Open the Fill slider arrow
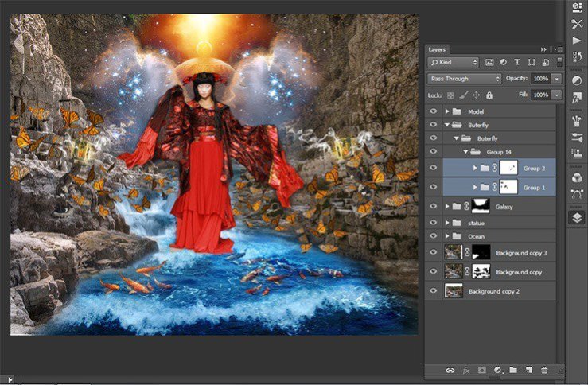This screenshot has width=588, height=385. 557,95
